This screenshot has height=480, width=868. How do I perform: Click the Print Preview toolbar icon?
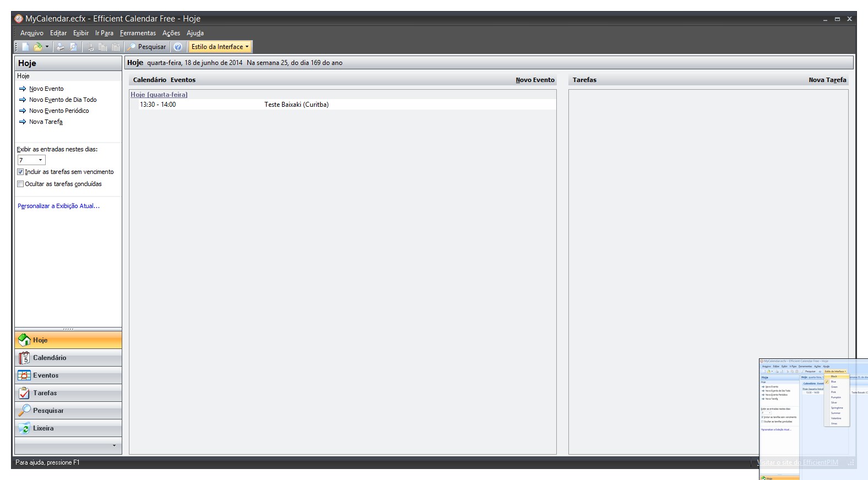coord(73,47)
